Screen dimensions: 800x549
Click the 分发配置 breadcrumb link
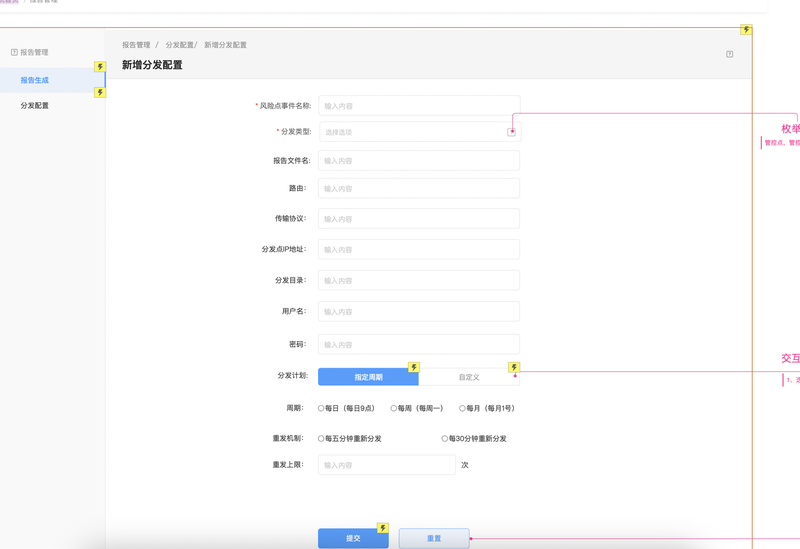(x=179, y=45)
